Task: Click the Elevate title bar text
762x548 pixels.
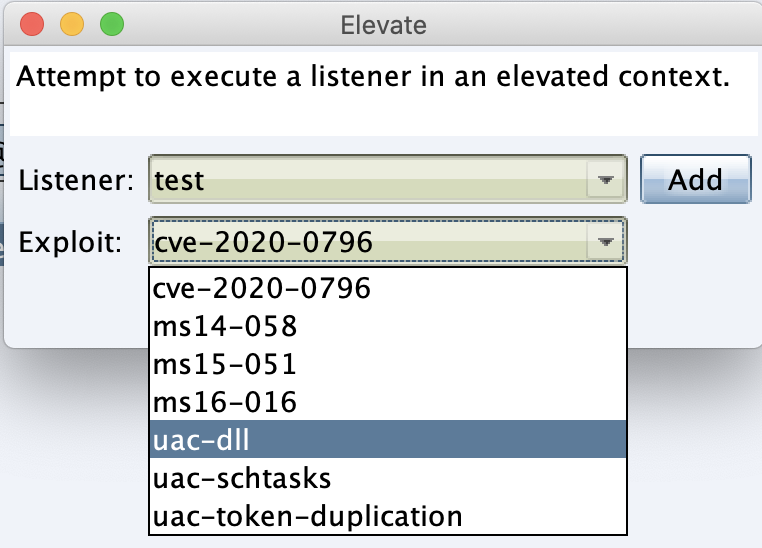Action: click(383, 23)
